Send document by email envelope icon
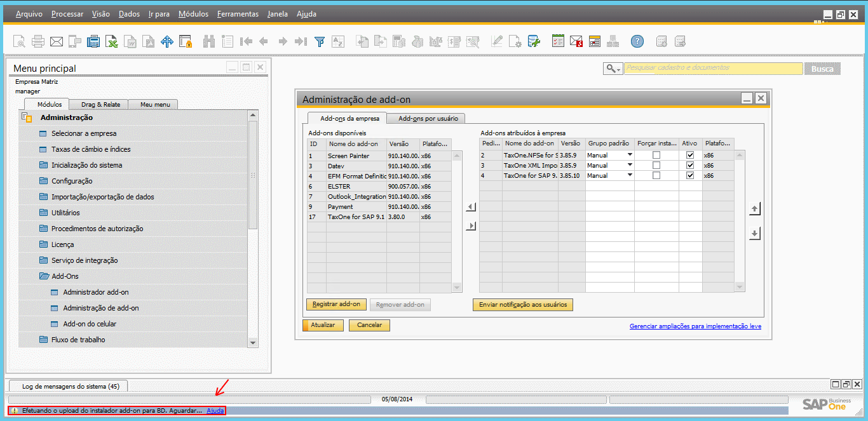The width and height of the screenshot is (868, 421). pyautogui.click(x=57, y=42)
